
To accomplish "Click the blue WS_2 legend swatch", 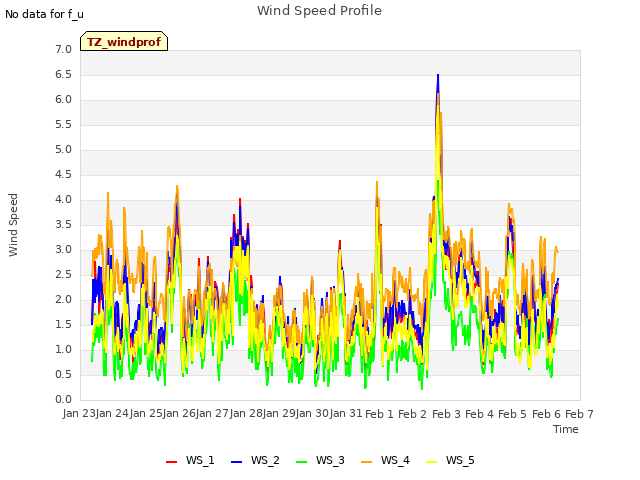I will pyautogui.click(x=237, y=462).
